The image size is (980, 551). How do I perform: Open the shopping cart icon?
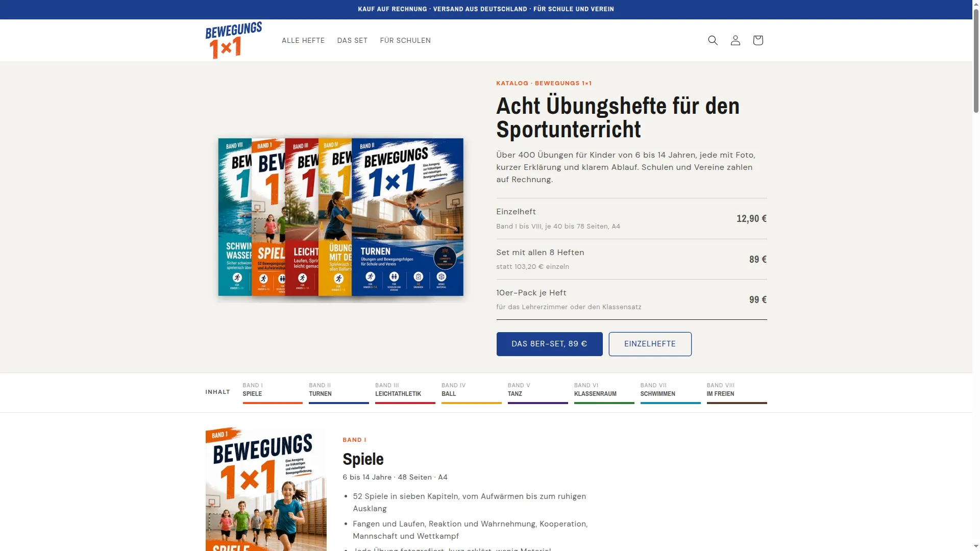coord(758,40)
